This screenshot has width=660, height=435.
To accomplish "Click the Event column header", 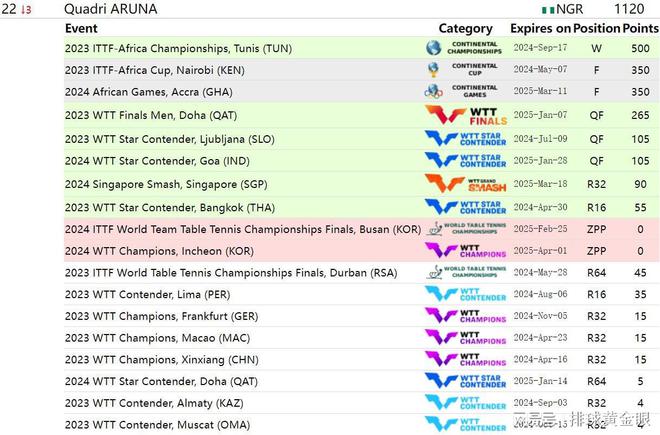I will (x=81, y=28).
